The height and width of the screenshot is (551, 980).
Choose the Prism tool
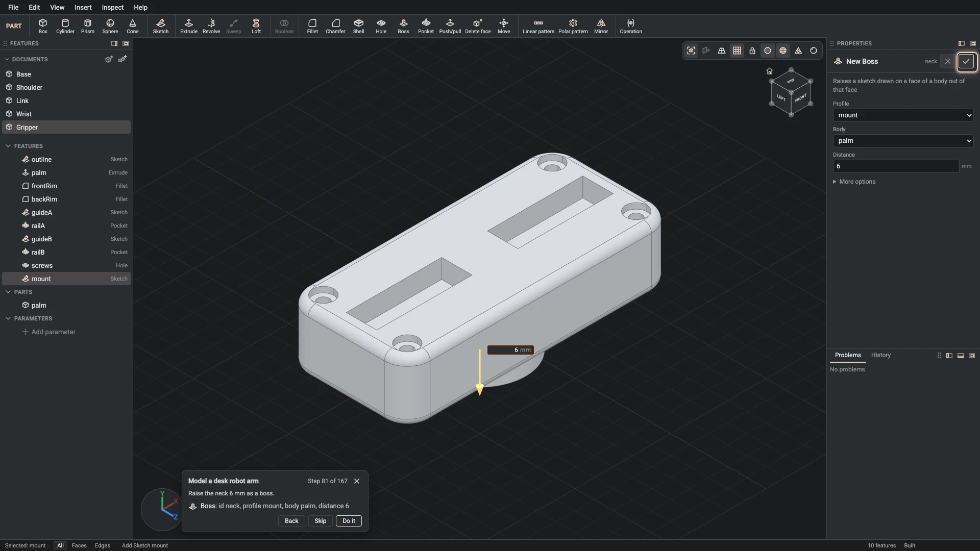[x=88, y=26]
